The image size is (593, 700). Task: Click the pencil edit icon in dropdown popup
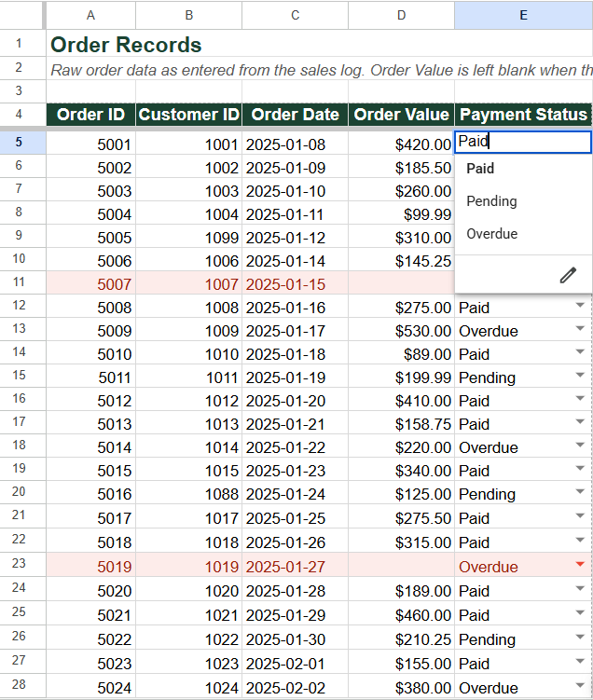[568, 275]
